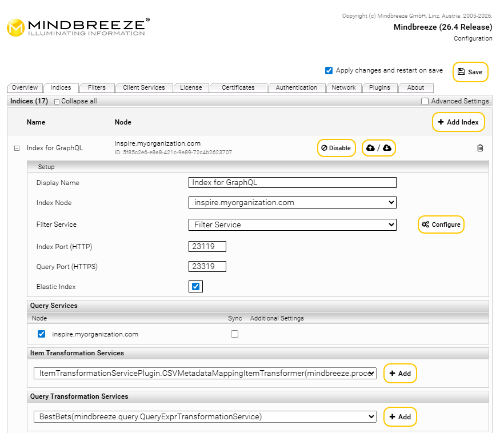Click the Query Port (HTTPS) field
Image resolution: width=504 pixels, height=433 pixels.
[207, 266]
